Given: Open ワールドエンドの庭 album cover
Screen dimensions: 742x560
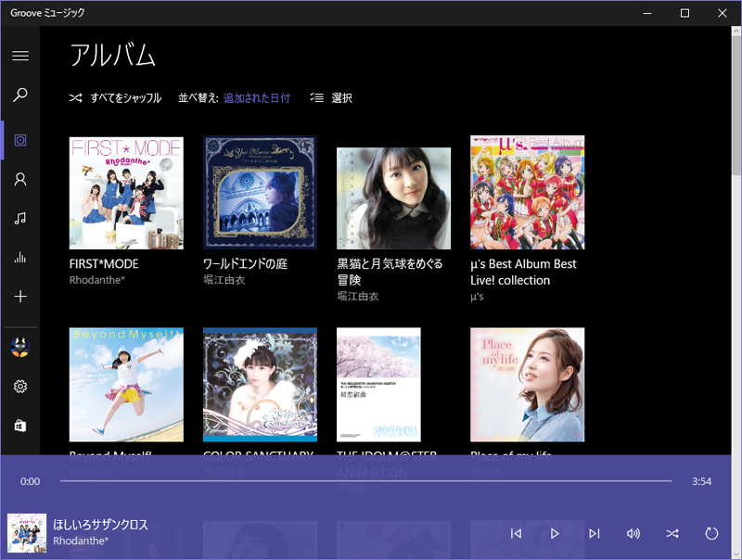Looking at the screenshot, I should pyautogui.click(x=260, y=193).
